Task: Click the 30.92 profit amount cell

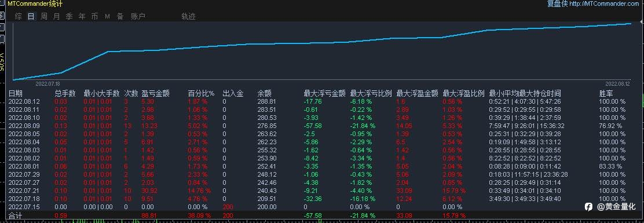Action: [x=149, y=191]
